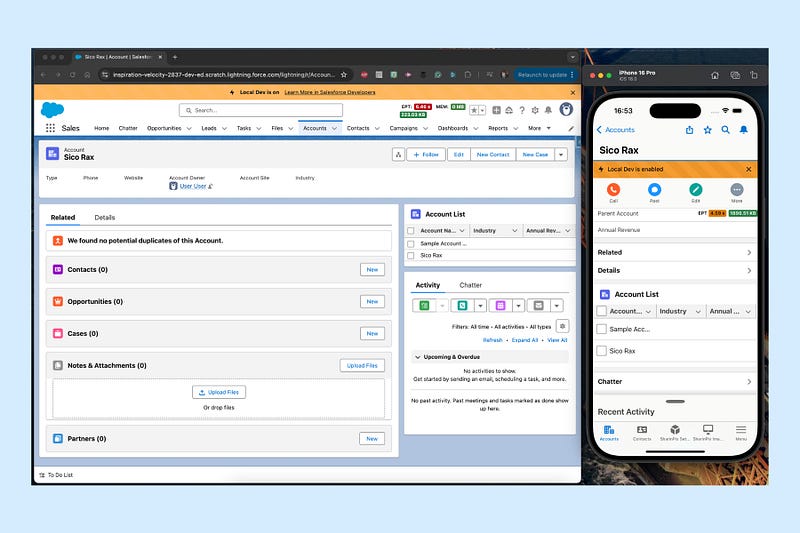The image size is (800, 533).
Task: Toggle select-all checkbox in desktop Account List
Action: point(411,230)
